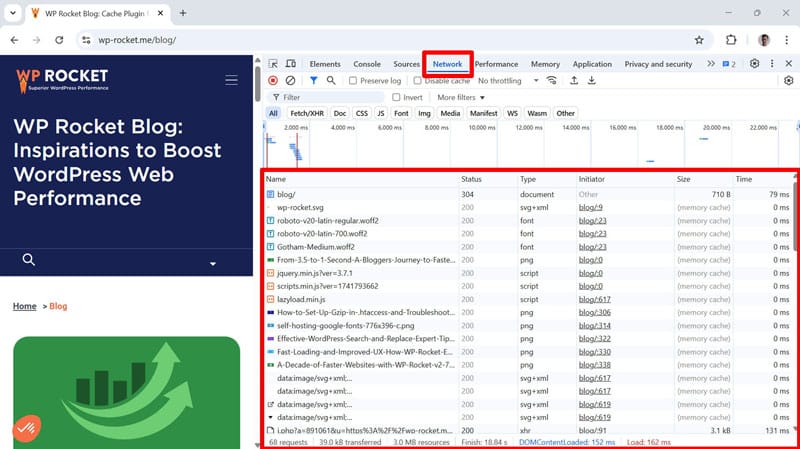
Task: Go back to the previous page
Action: 14,40
